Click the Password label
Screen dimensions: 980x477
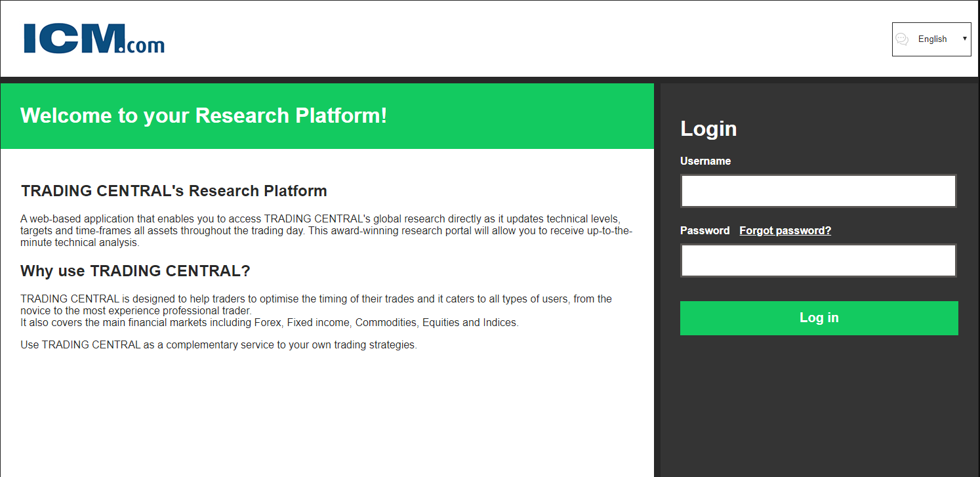pos(704,230)
